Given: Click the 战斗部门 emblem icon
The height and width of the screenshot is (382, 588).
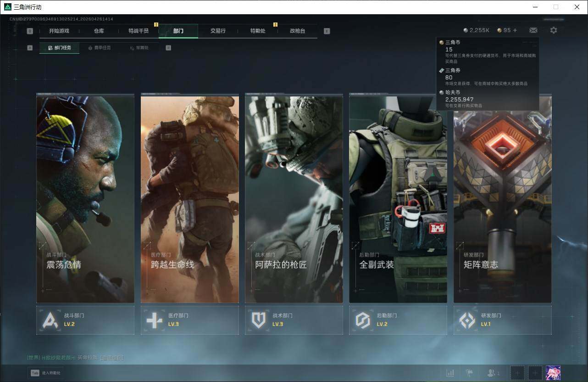Looking at the screenshot, I should pyautogui.click(x=50, y=320).
